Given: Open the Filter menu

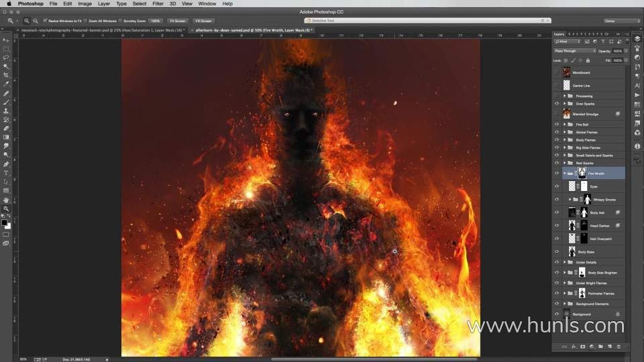Looking at the screenshot, I should [x=158, y=4].
